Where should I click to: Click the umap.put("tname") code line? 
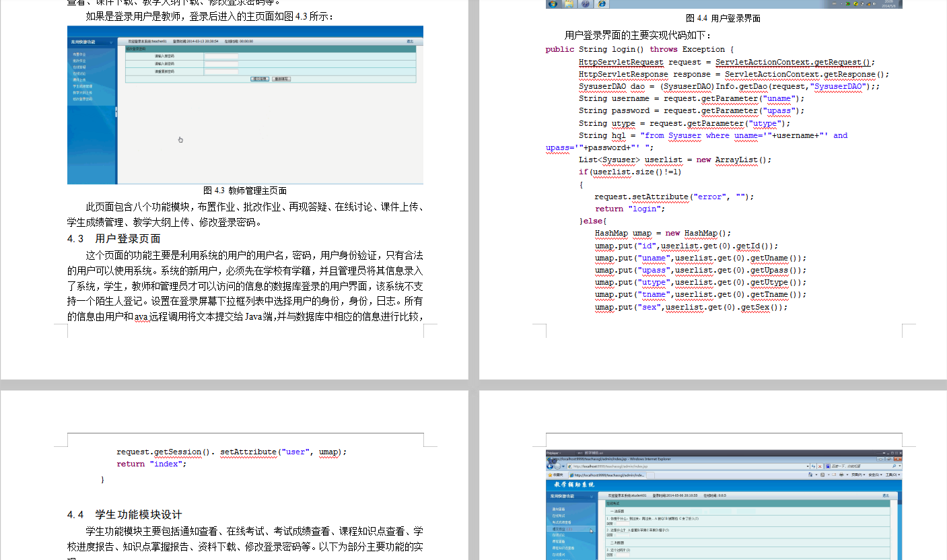(701, 294)
